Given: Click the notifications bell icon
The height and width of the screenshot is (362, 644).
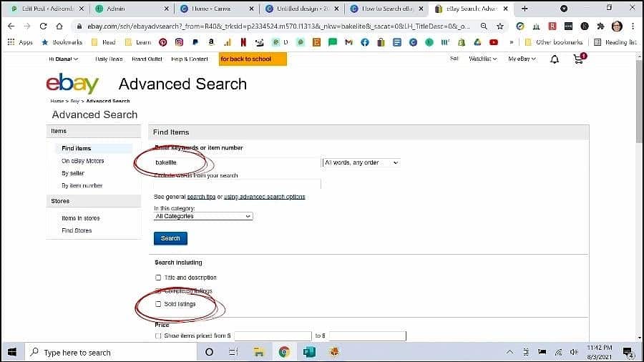Looking at the screenshot, I should tap(554, 59).
